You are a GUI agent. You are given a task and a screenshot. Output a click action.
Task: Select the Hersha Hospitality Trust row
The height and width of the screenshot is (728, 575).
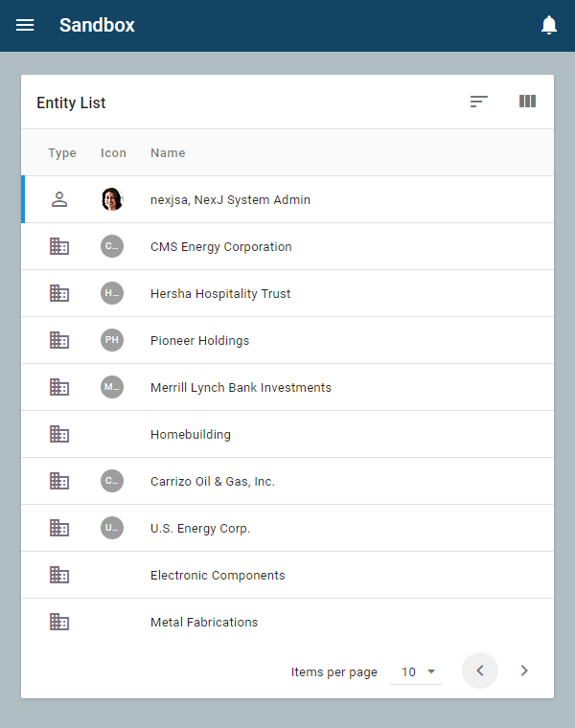[220, 293]
